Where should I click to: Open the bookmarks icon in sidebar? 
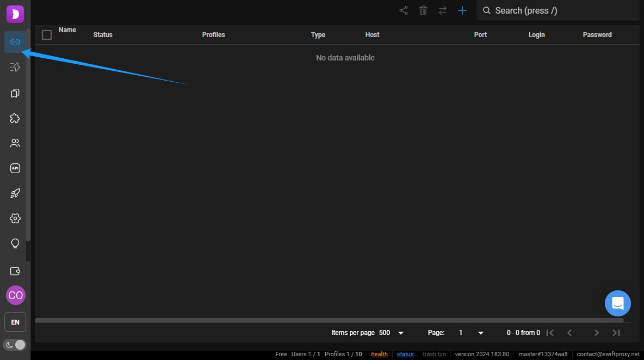(x=15, y=93)
